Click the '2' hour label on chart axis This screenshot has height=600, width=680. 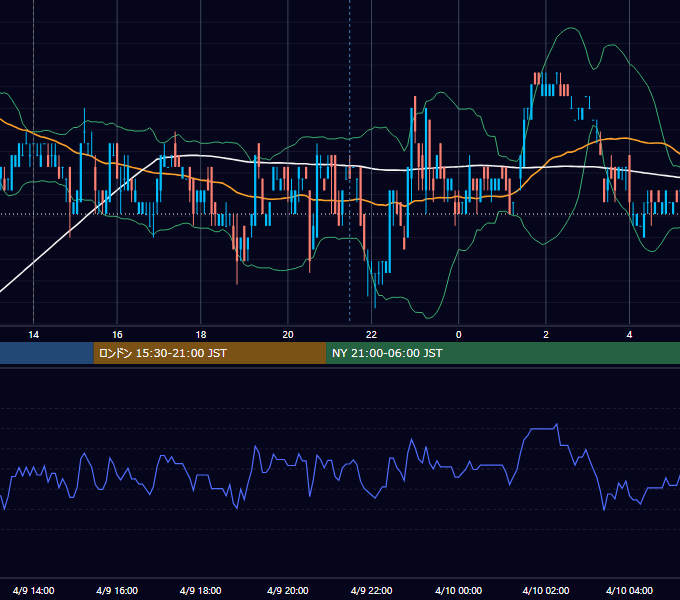546,335
